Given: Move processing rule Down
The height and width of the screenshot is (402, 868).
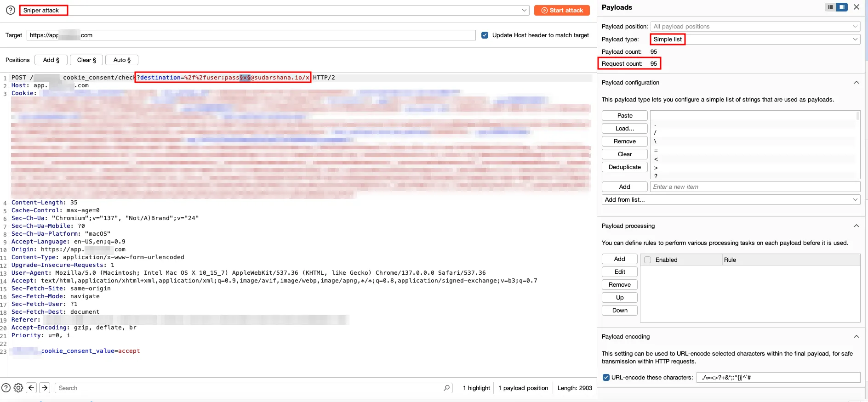Looking at the screenshot, I should point(620,310).
